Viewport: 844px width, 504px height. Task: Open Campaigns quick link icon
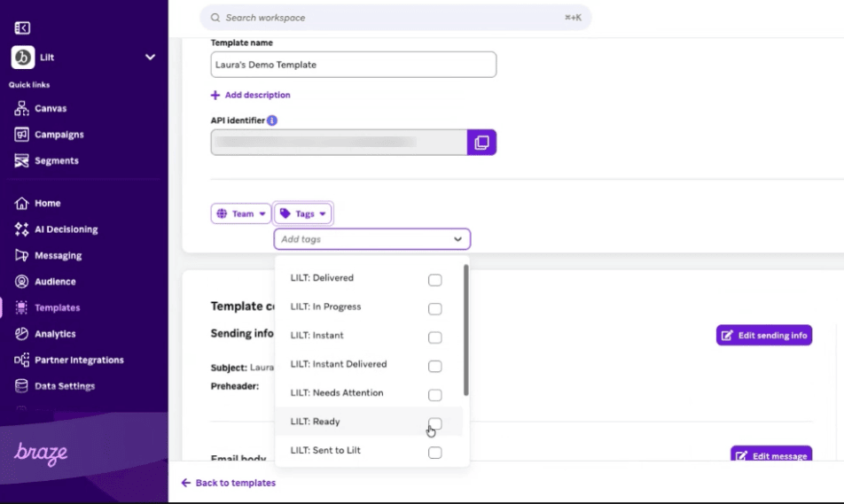[x=21, y=135]
